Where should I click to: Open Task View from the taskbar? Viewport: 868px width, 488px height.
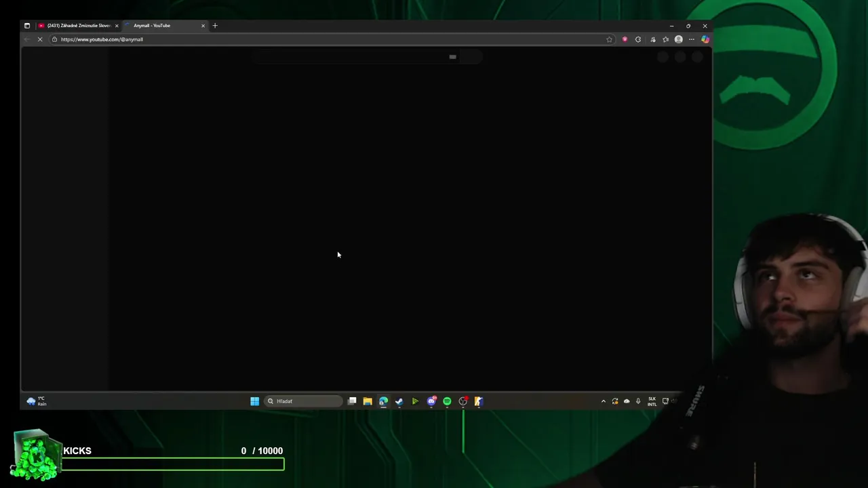[x=352, y=401]
